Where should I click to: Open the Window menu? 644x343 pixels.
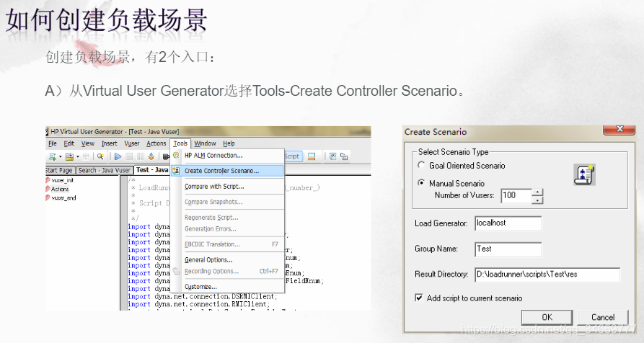tap(205, 143)
